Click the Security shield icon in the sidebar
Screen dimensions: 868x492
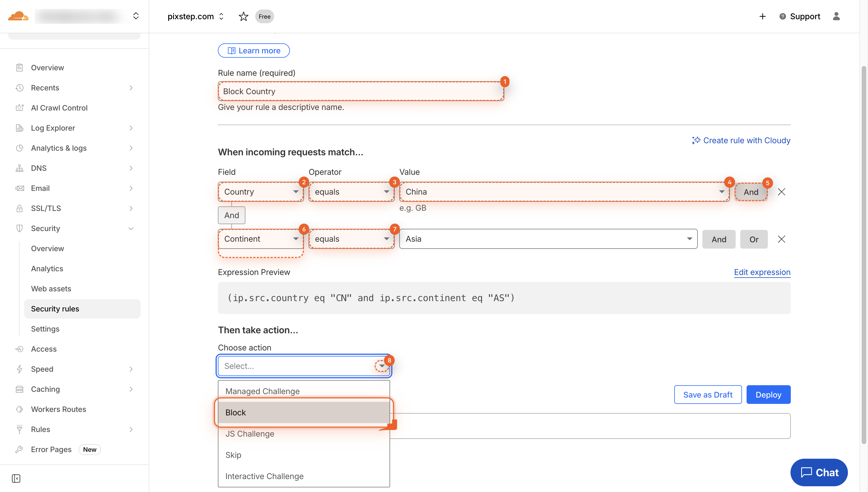pos(19,228)
